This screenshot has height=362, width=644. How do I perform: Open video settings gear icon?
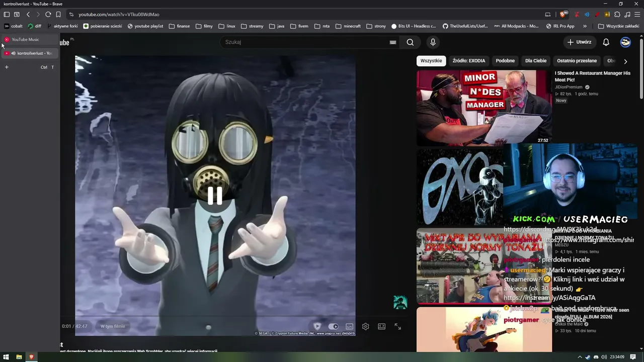point(366,326)
